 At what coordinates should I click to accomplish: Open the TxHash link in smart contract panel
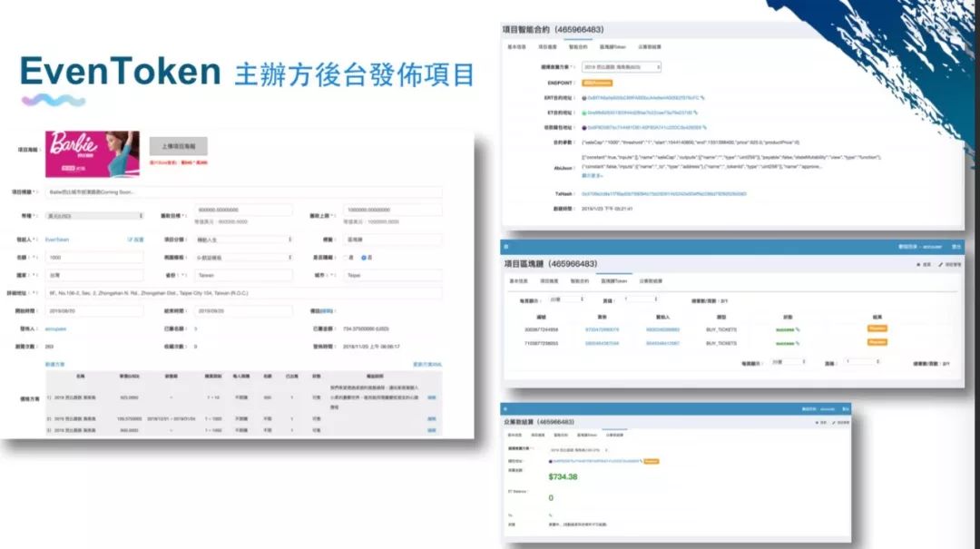click(664, 194)
